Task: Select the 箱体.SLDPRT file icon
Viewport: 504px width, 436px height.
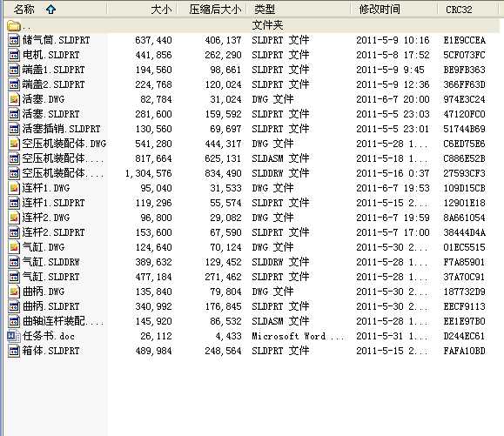Action: [x=14, y=351]
